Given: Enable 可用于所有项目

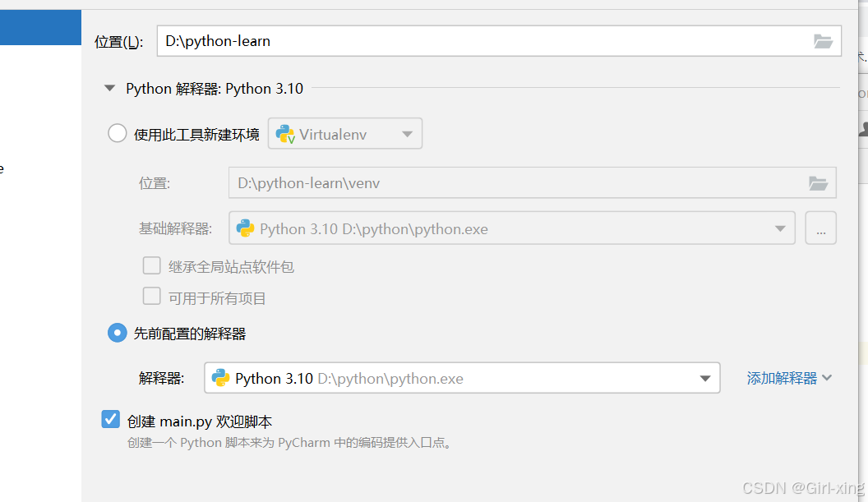Looking at the screenshot, I should [x=151, y=297].
